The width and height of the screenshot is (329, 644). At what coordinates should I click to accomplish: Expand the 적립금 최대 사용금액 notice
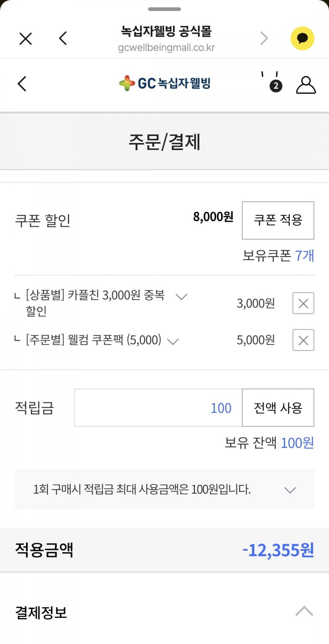pyautogui.click(x=290, y=490)
